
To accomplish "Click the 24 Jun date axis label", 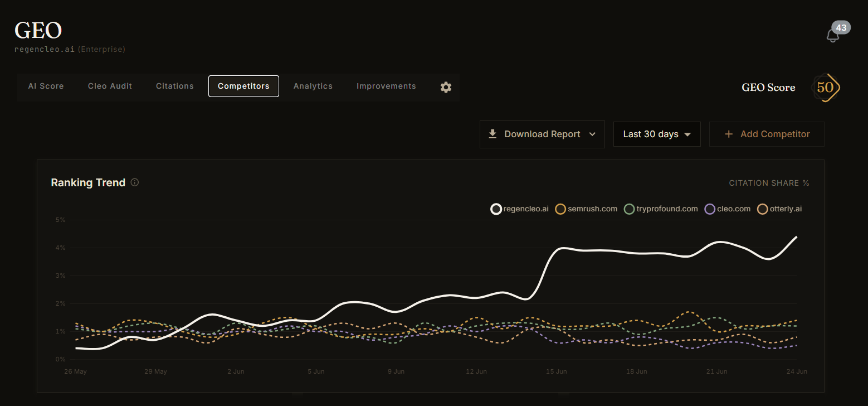I will coord(797,371).
